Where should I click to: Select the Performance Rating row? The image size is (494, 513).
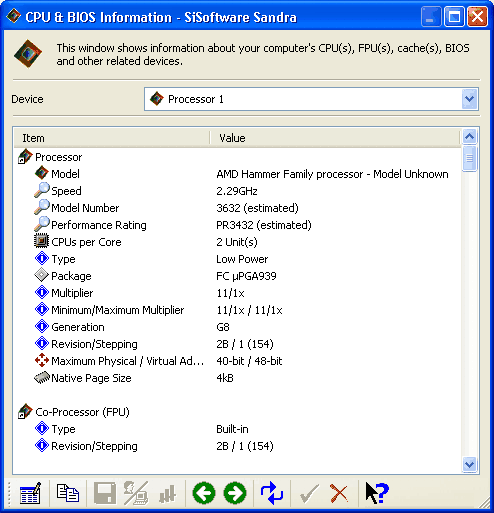tap(237, 225)
